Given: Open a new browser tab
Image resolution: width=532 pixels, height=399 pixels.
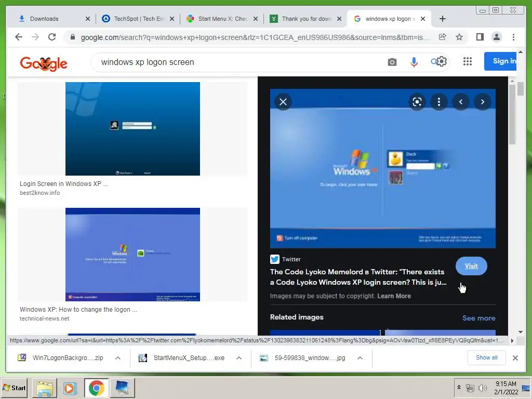Looking at the screenshot, I should [x=443, y=19].
